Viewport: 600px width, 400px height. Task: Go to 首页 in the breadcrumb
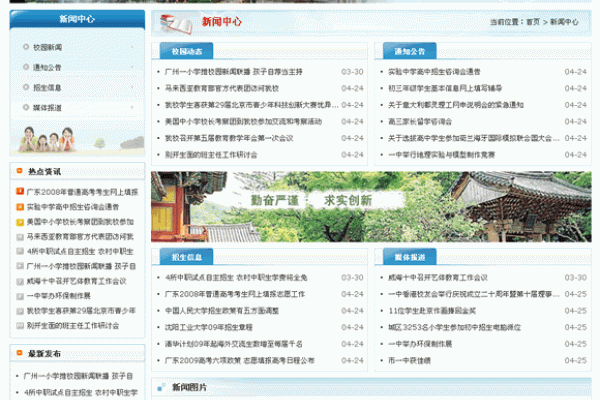(532, 21)
